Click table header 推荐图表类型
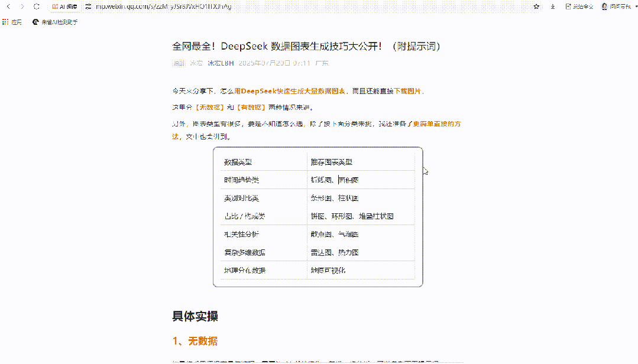This screenshot has width=638, height=364. pyautogui.click(x=331, y=162)
